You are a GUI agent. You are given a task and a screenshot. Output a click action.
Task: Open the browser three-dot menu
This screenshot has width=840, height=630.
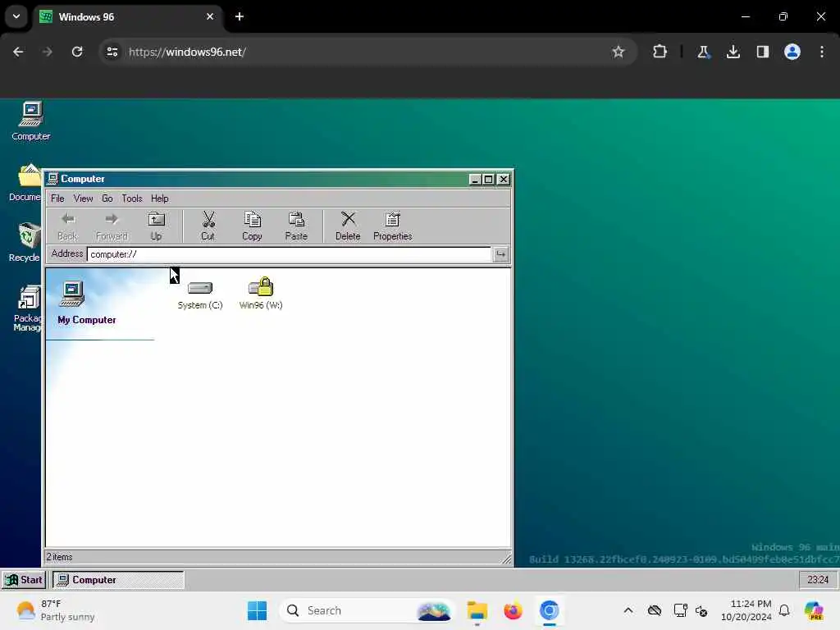(x=822, y=52)
